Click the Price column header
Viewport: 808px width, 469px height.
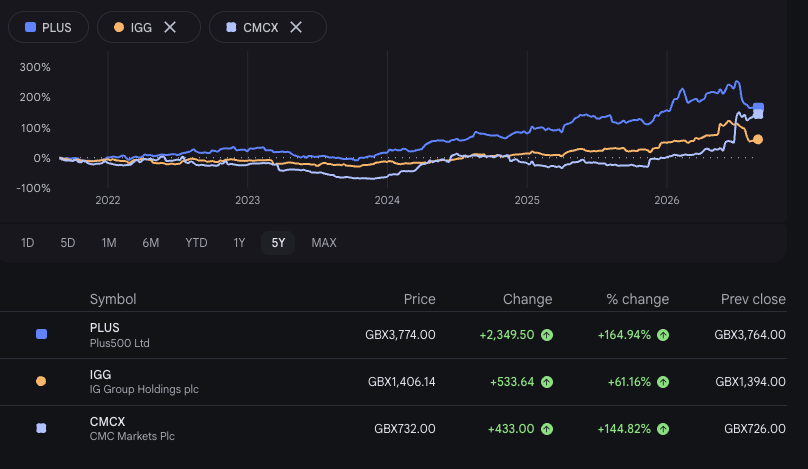pyautogui.click(x=419, y=299)
